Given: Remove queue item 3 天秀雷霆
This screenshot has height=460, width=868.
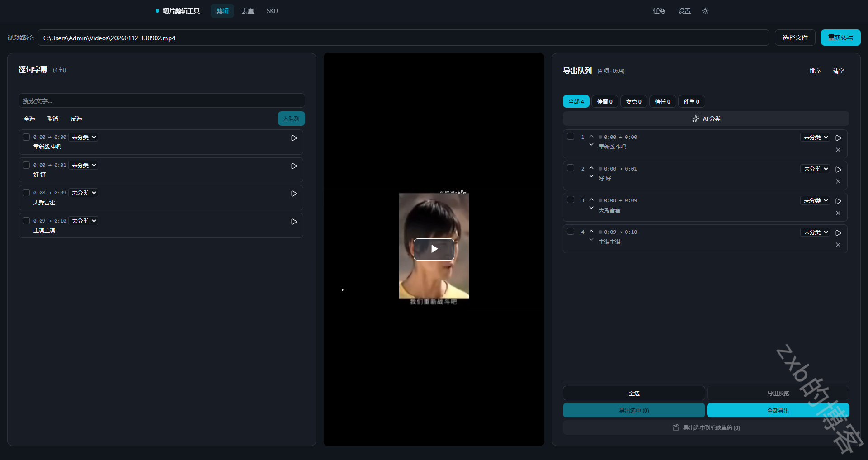Looking at the screenshot, I should (x=838, y=213).
